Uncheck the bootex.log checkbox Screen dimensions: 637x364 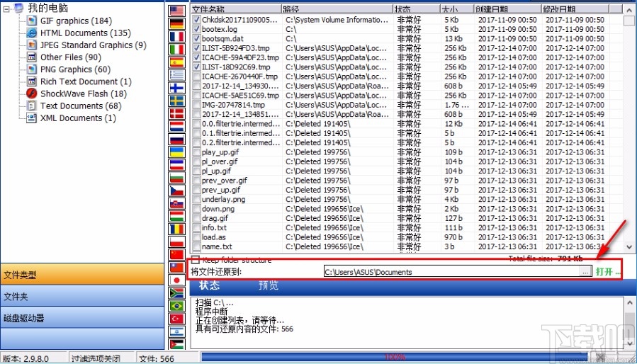click(196, 29)
